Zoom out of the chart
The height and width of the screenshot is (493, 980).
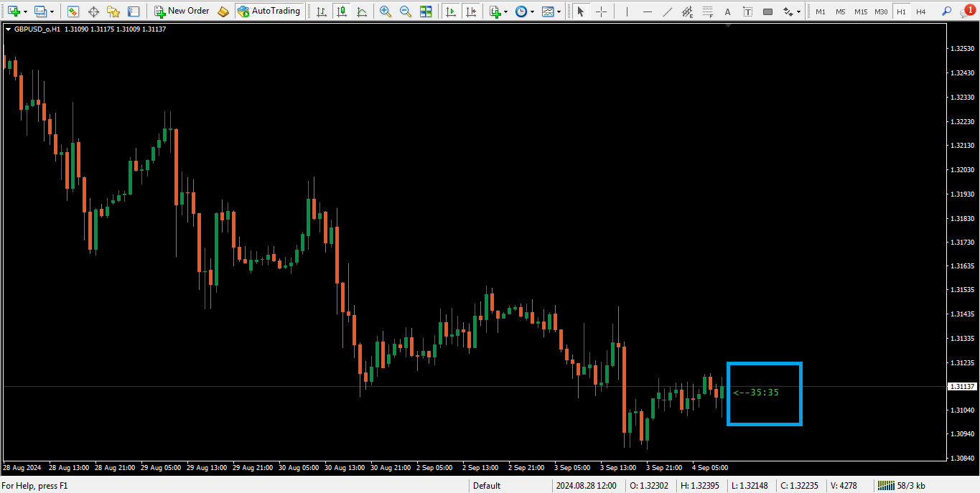(x=406, y=11)
